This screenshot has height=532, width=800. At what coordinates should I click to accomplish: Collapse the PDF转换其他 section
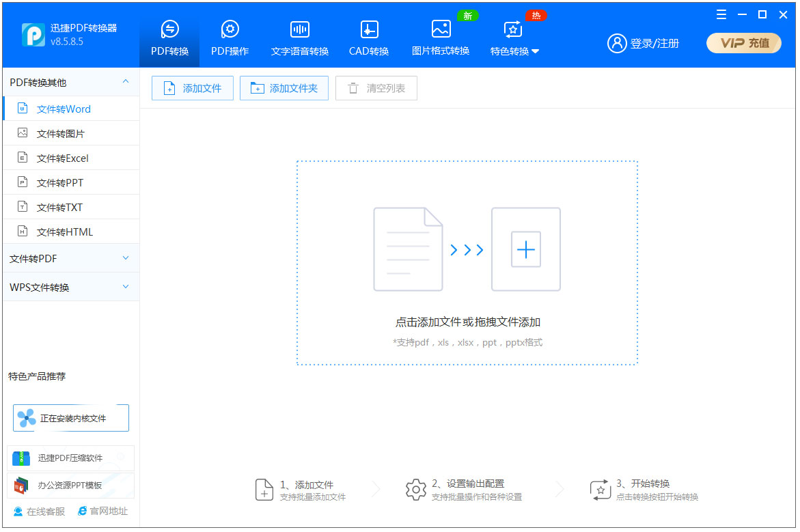point(125,81)
